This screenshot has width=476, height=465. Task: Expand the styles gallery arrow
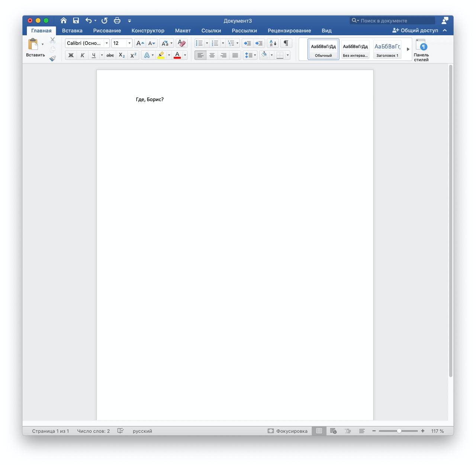coord(408,49)
